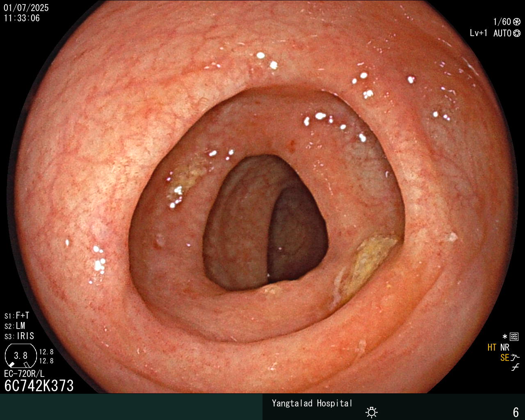Click the date 01/07/2025
The width and height of the screenshot is (525, 420).
click(26, 8)
